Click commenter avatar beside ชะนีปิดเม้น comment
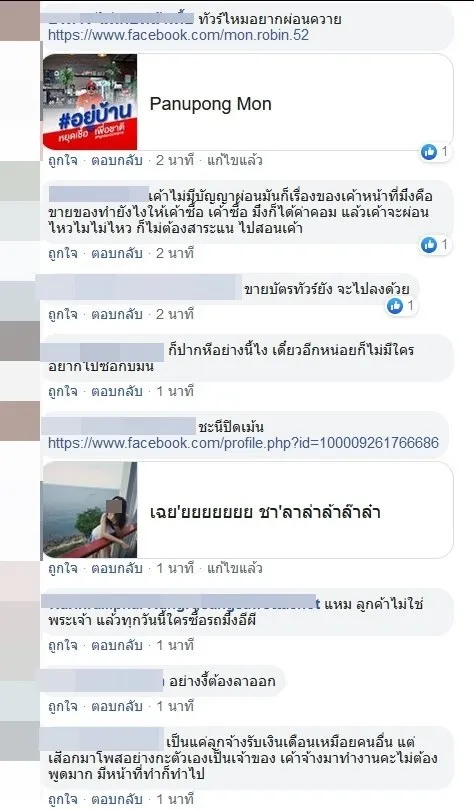 [x=20, y=421]
